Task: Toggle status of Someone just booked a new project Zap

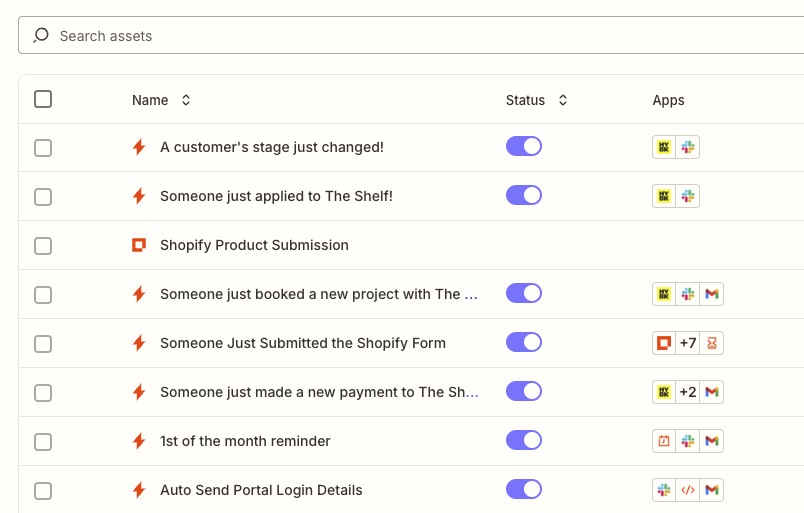Action: [524, 293]
